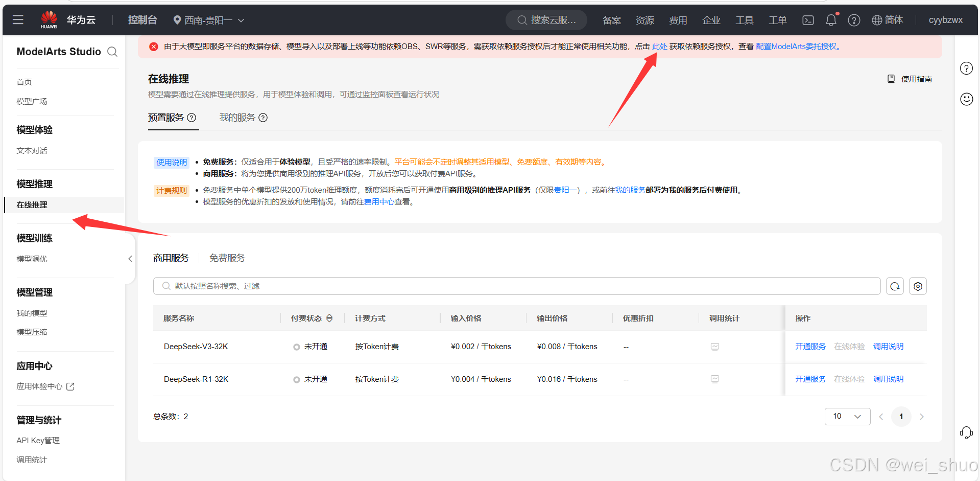Switch to 我的服务 tab
The height and width of the screenshot is (481, 980).
point(237,118)
